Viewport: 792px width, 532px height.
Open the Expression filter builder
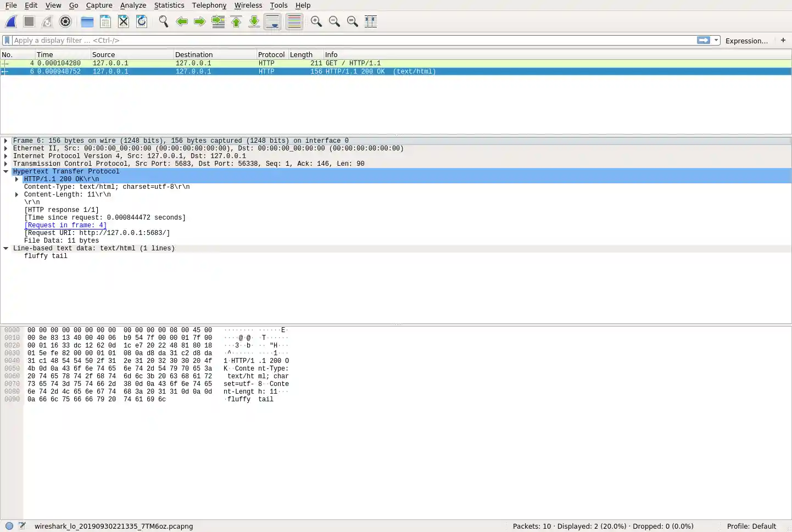[x=746, y=41]
